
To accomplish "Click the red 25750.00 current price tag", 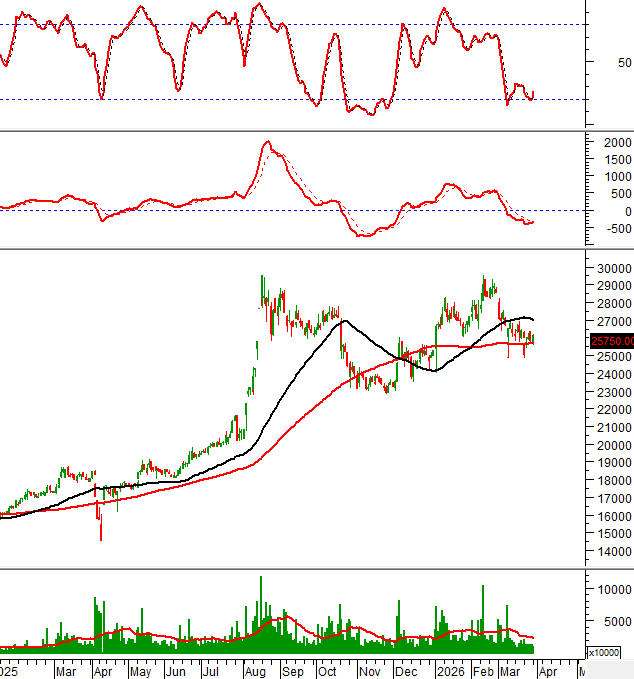I will click(x=611, y=341).
